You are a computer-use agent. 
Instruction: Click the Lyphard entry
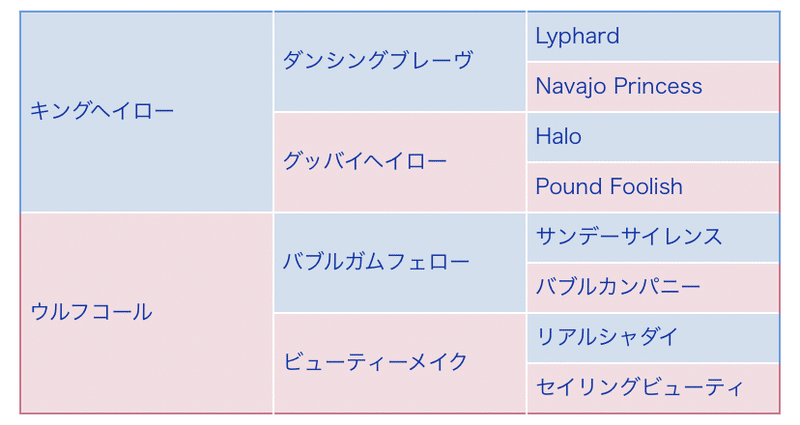(x=654, y=36)
